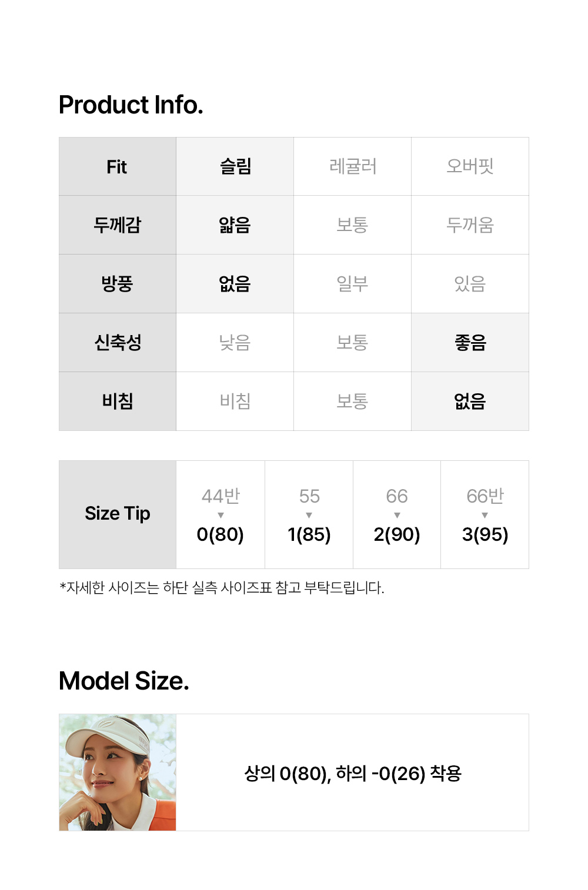This screenshot has height=890, width=588.
Task: Choose the 오버핏 fit option
Action: point(470,166)
